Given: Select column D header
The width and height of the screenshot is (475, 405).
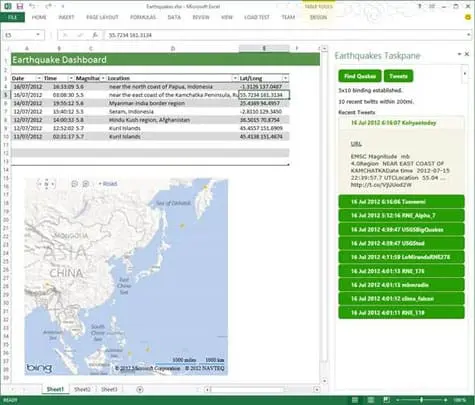Looking at the screenshot, I should [172, 48].
